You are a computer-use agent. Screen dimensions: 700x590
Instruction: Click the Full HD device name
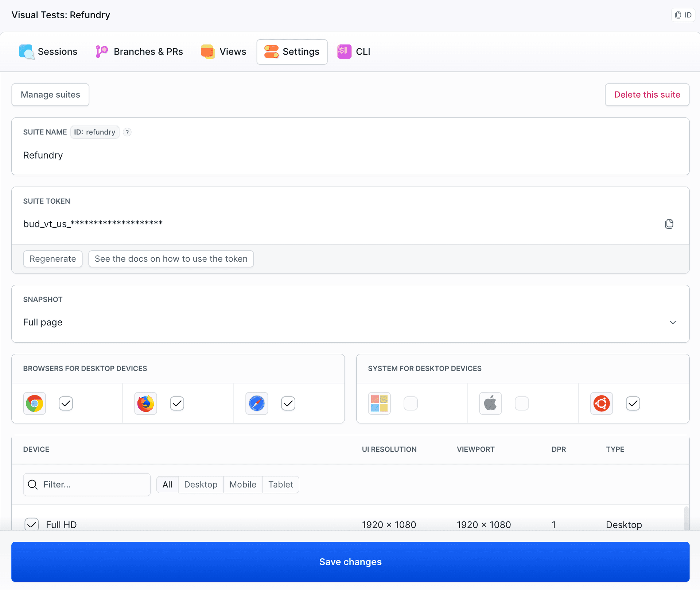pyautogui.click(x=61, y=524)
